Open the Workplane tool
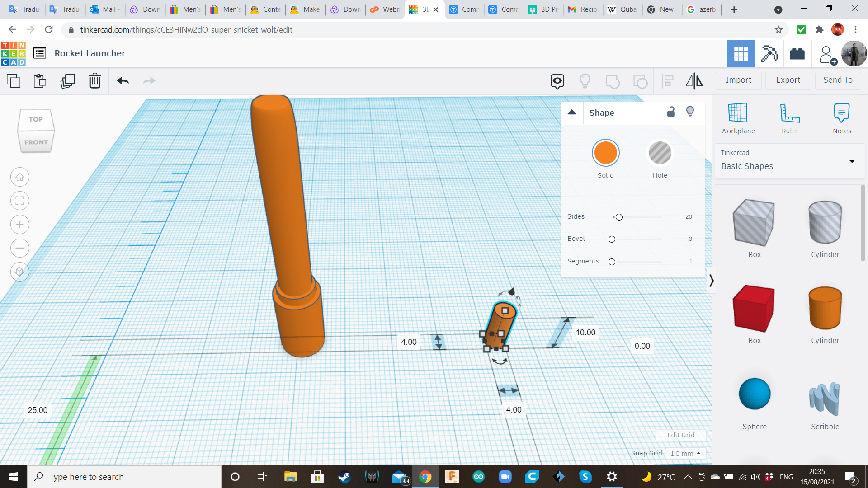The height and width of the screenshot is (488, 868). (x=737, y=117)
